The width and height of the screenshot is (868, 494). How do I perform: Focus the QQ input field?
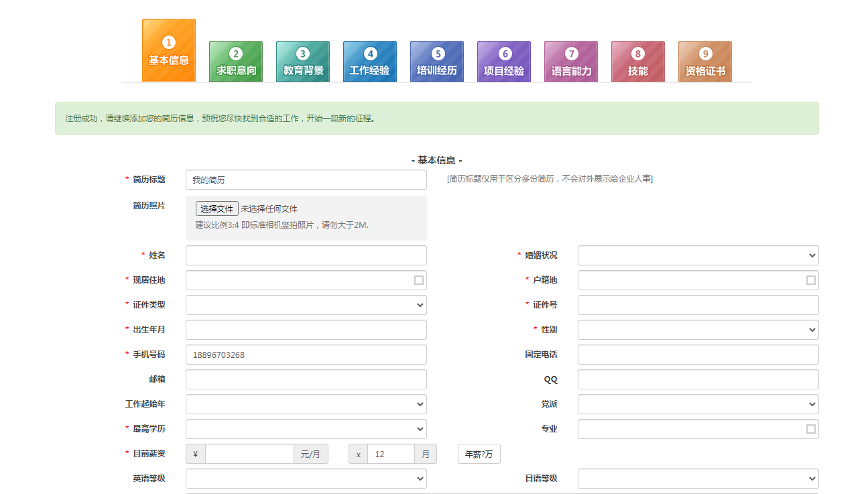pos(698,379)
